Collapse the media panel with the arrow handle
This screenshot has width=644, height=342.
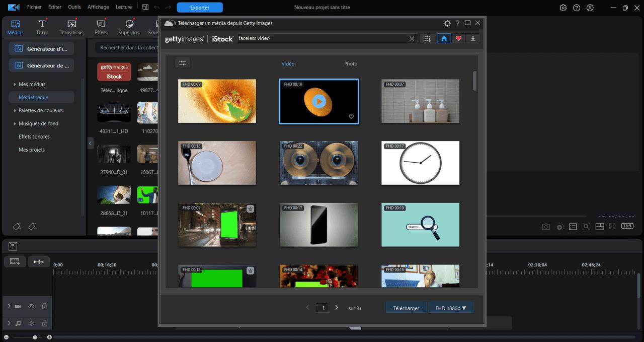[x=90, y=144]
